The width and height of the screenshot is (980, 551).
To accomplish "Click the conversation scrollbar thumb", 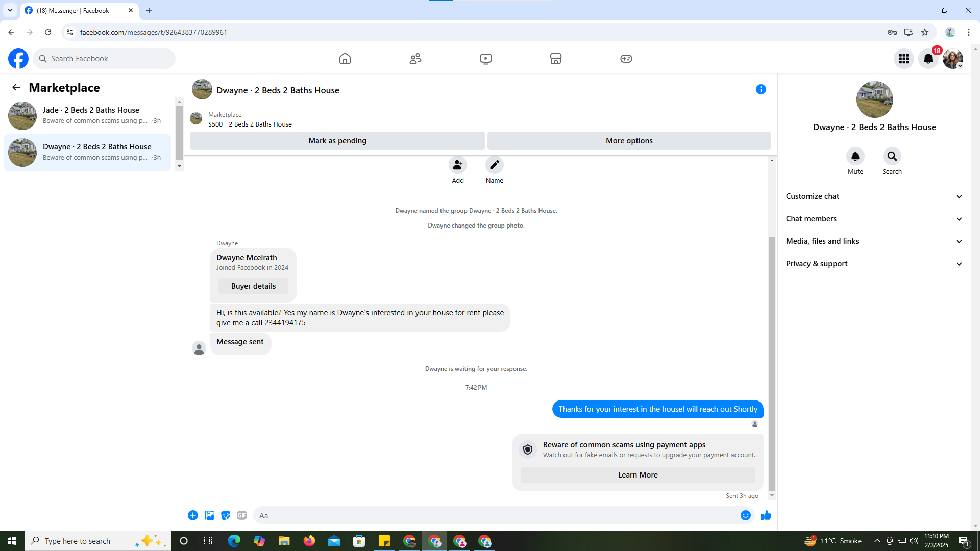I will tap(772, 363).
